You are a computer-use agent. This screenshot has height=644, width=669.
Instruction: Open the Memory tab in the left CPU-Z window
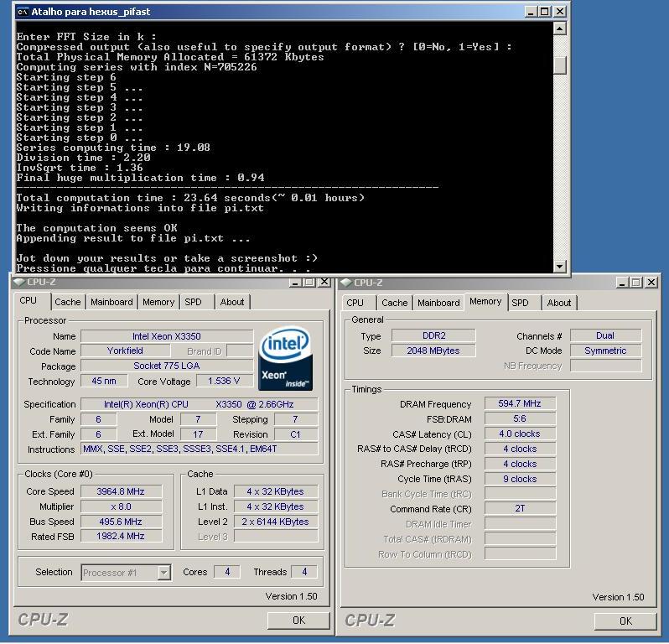click(158, 302)
